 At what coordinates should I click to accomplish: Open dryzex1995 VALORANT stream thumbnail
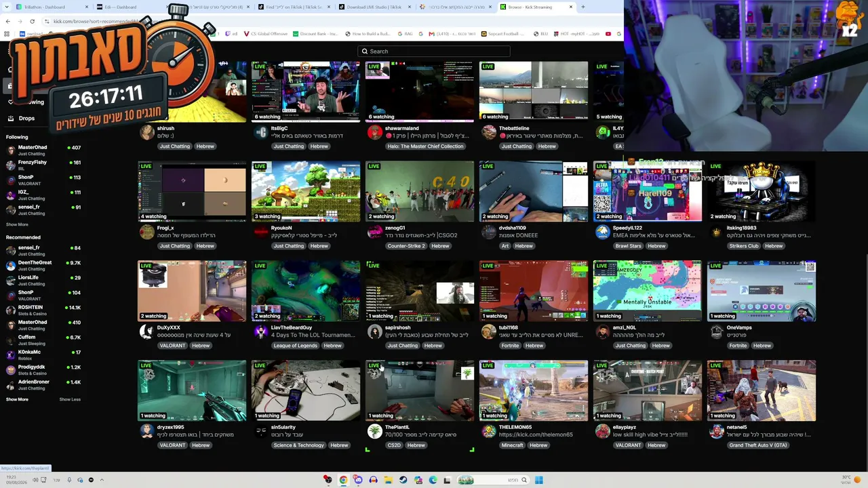(x=192, y=391)
